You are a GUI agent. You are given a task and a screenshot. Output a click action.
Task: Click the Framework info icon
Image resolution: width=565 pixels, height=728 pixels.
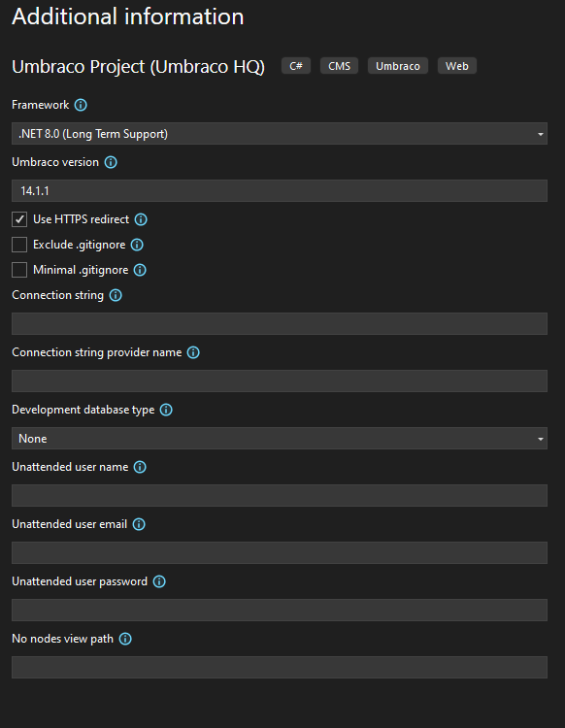[81, 105]
